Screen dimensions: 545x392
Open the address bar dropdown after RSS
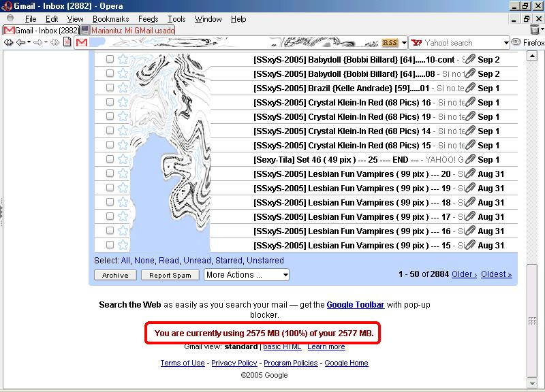click(404, 43)
